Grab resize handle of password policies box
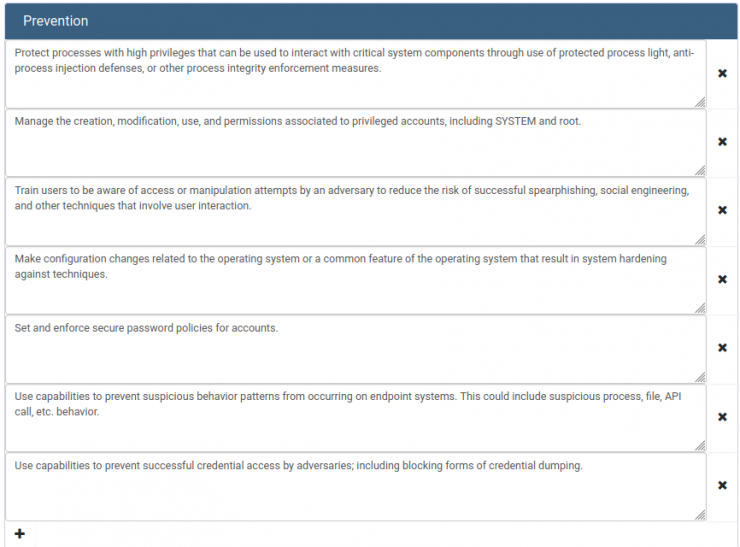 tap(700, 377)
